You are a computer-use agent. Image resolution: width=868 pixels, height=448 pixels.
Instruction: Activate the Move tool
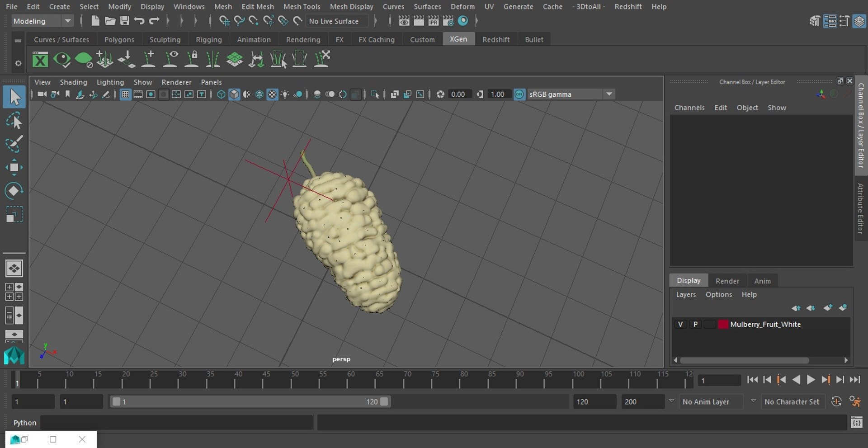pyautogui.click(x=14, y=167)
